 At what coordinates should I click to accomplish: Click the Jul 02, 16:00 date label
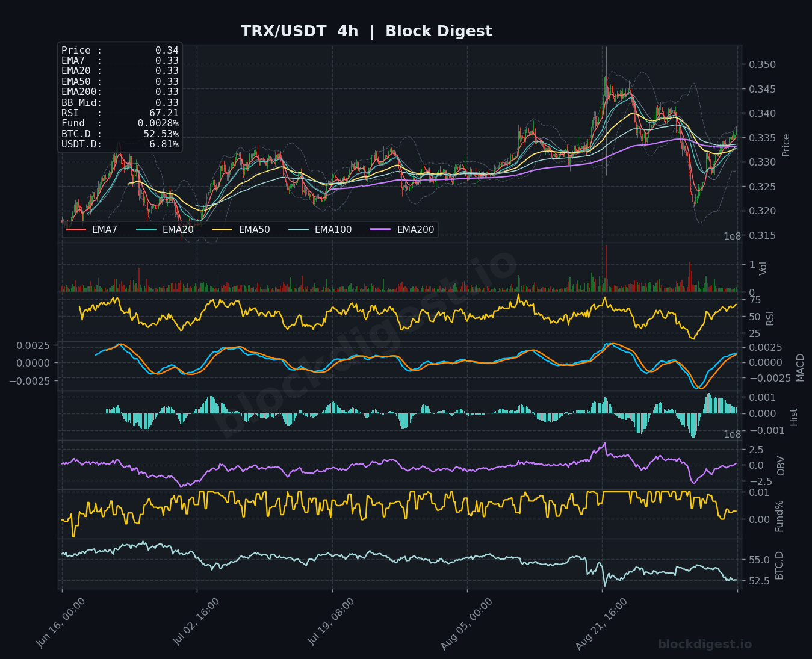[x=196, y=623]
